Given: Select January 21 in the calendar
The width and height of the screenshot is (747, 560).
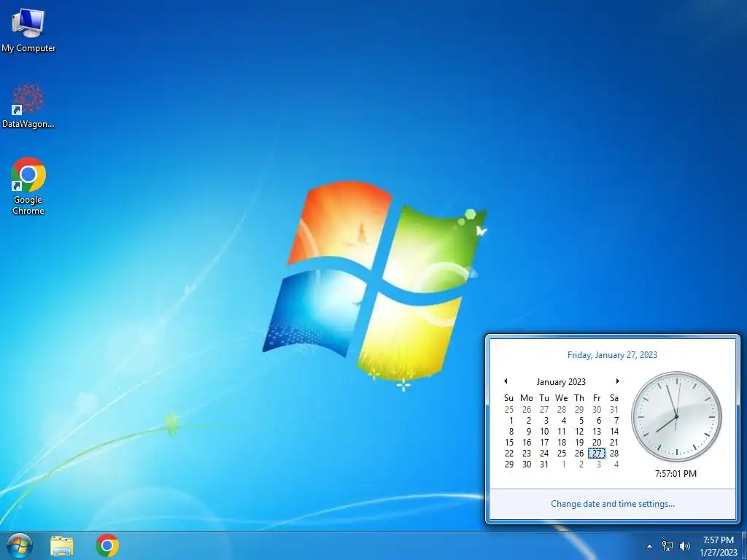Looking at the screenshot, I should tap(614, 443).
